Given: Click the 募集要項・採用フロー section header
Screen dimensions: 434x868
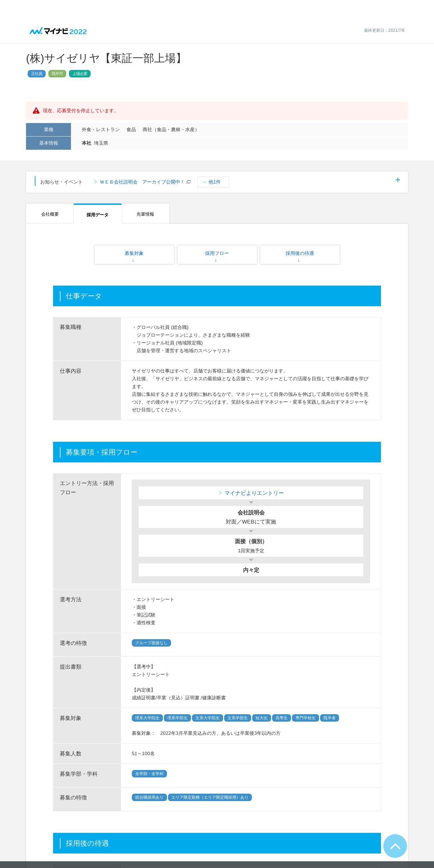Looking at the screenshot, I should pos(217,452).
